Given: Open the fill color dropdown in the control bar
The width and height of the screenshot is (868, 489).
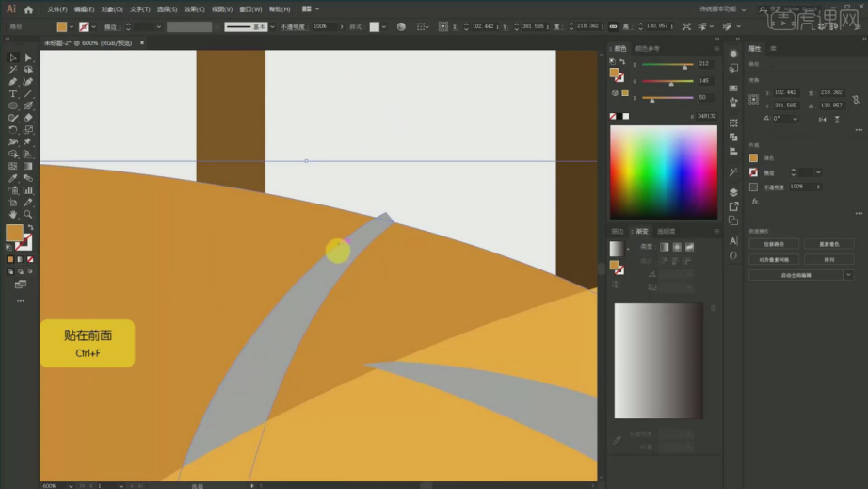Looking at the screenshot, I should point(72,27).
